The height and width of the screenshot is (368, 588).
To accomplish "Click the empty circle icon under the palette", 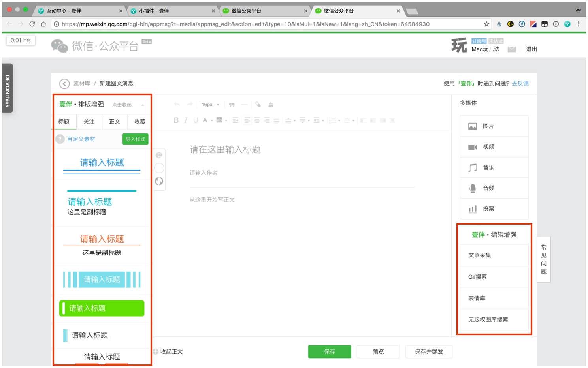I will tap(159, 168).
